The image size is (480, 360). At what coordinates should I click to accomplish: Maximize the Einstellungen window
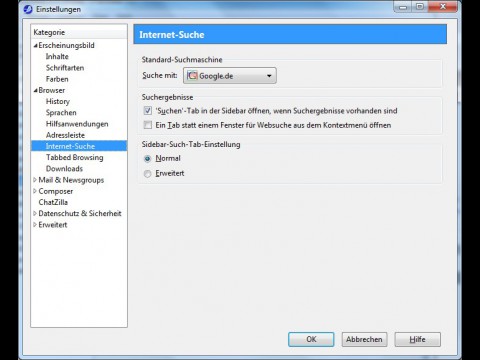point(420,7)
